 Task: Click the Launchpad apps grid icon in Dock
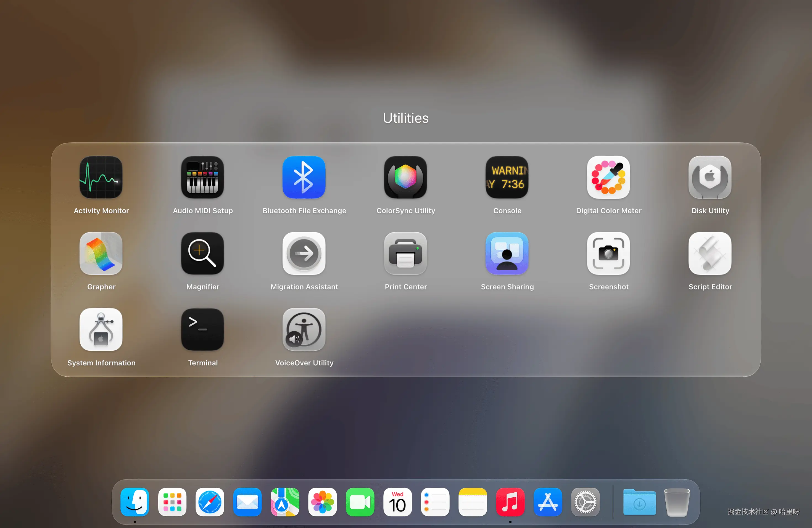pos(172,502)
